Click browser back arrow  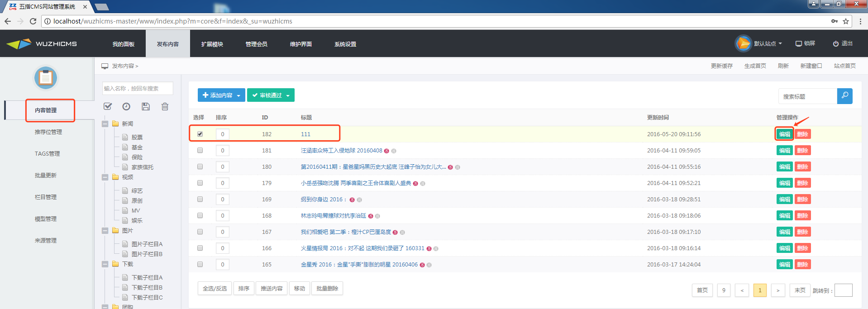8,21
